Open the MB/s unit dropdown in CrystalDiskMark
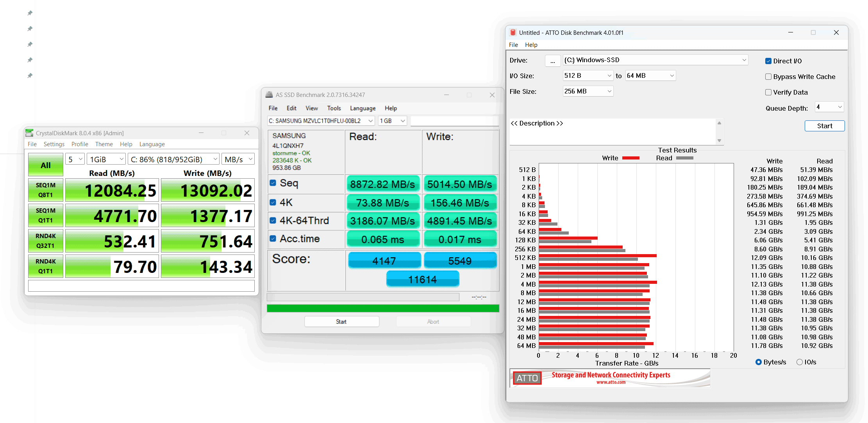 238,159
